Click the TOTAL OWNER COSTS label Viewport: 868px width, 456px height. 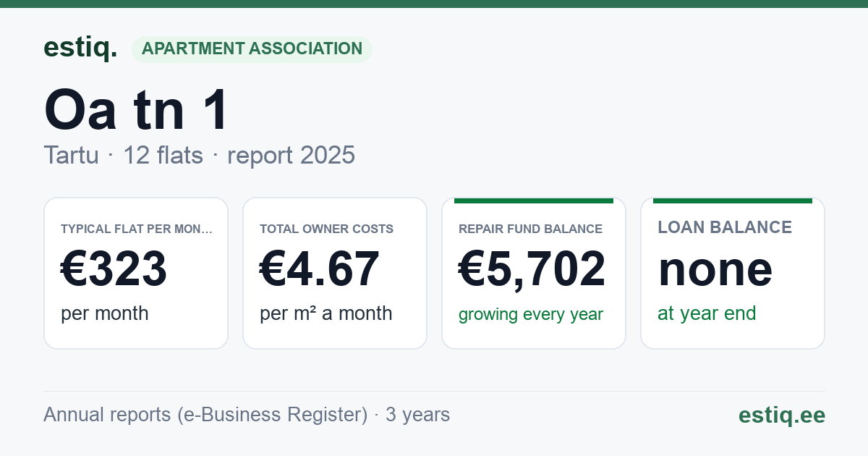tap(326, 229)
